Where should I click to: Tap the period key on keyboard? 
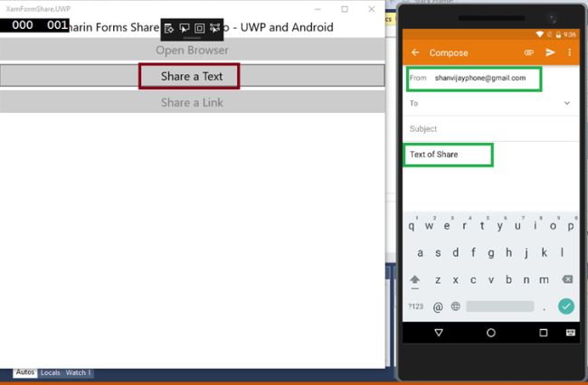[x=544, y=307]
